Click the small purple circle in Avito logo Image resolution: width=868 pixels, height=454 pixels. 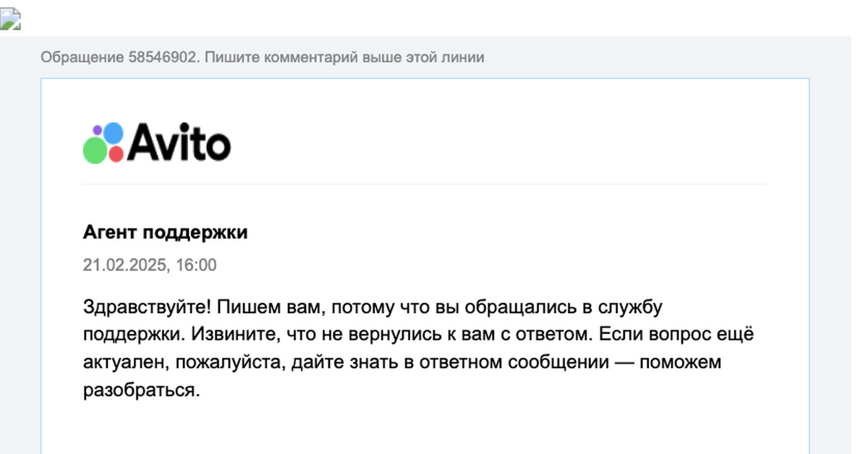click(98, 130)
